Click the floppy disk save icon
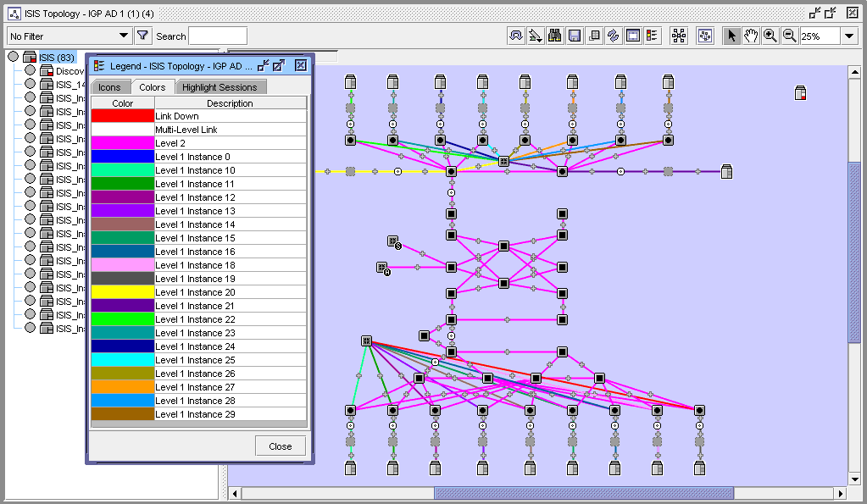The height and width of the screenshot is (504, 867). click(x=575, y=36)
